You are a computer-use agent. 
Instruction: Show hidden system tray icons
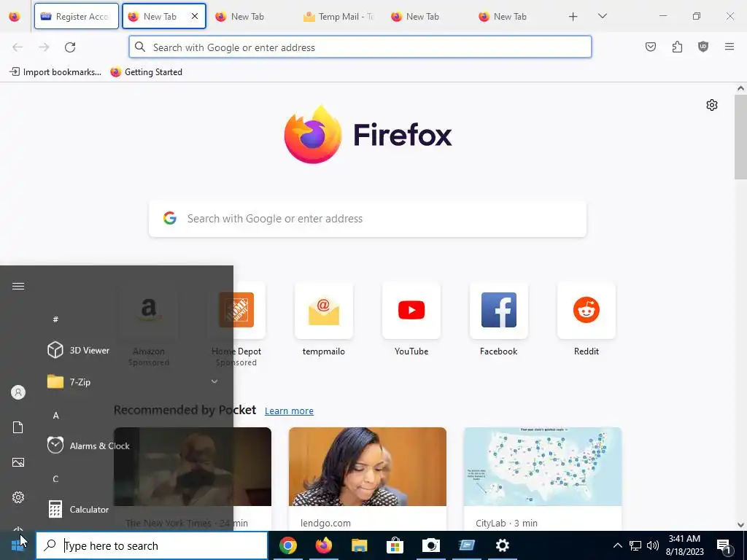[617, 545]
